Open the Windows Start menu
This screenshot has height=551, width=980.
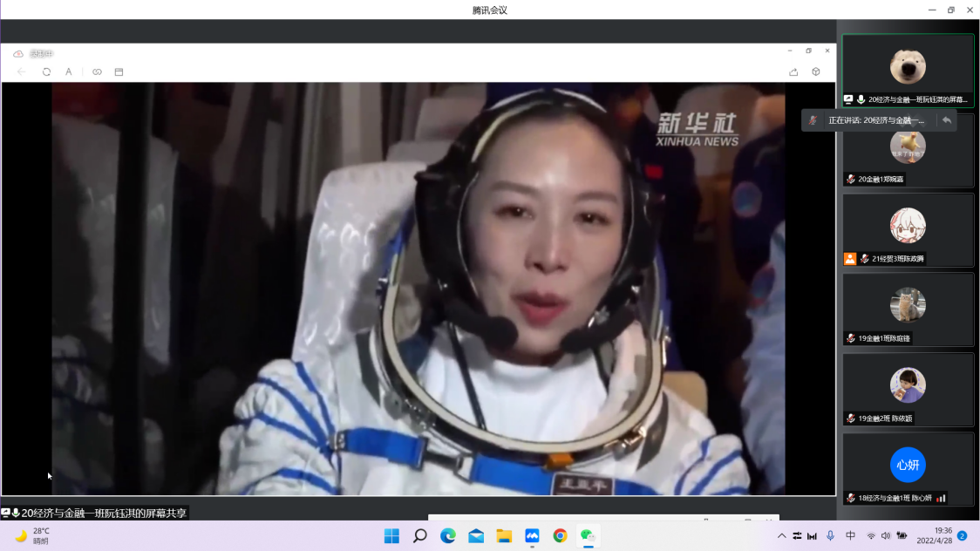(391, 536)
